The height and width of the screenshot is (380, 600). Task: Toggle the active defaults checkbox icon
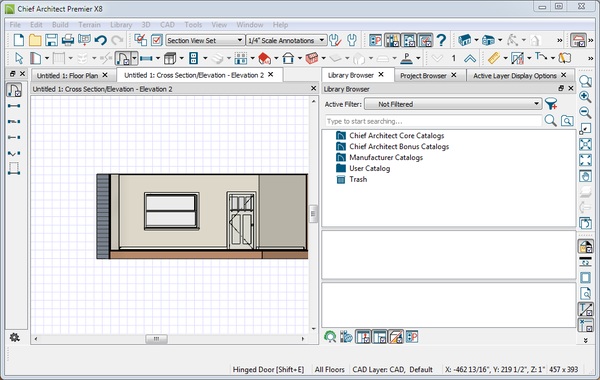coord(157,40)
